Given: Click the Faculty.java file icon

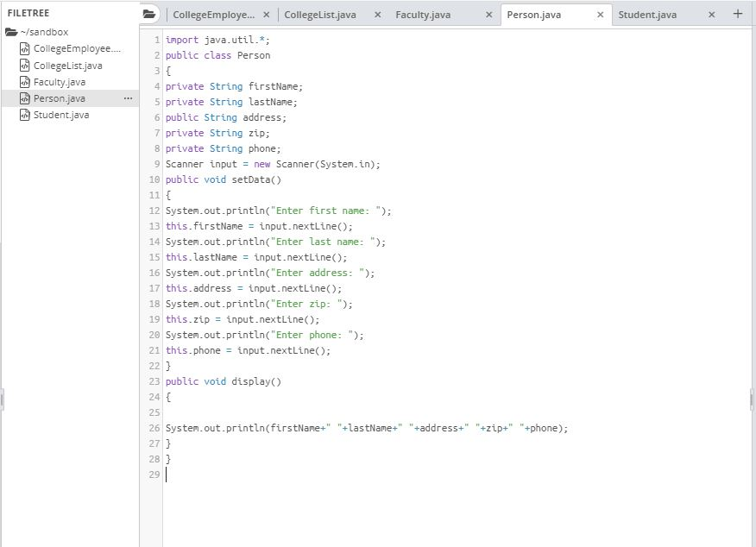Looking at the screenshot, I should click(24, 82).
